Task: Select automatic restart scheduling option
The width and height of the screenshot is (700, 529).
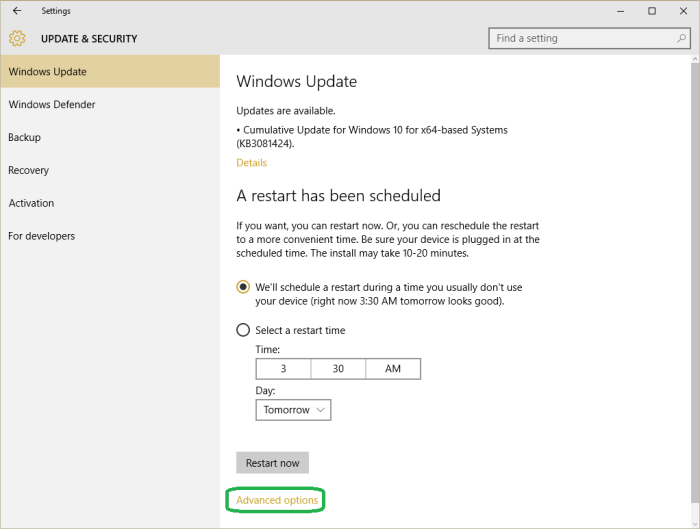Action: point(243,287)
